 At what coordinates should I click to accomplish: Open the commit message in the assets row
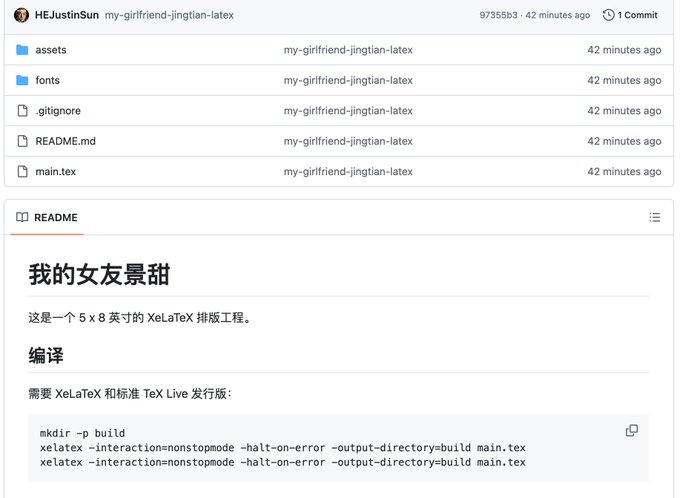(348, 50)
